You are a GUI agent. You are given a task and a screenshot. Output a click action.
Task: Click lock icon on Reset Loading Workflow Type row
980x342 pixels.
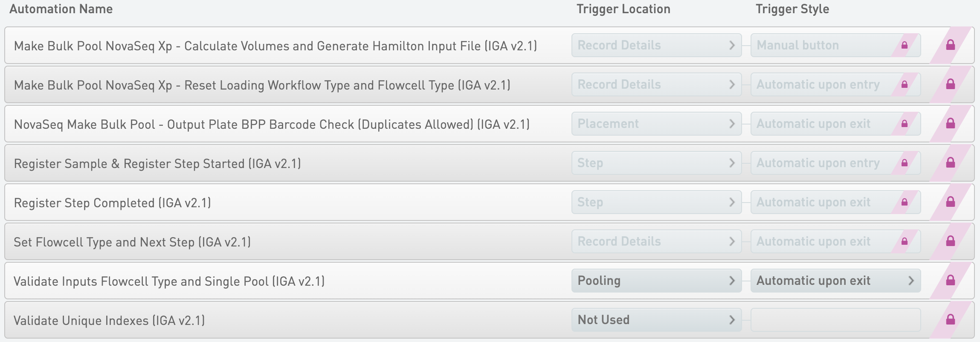(x=951, y=84)
